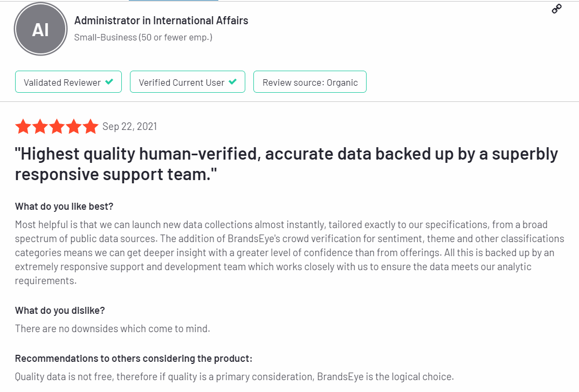This screenshot has height=392, width=579.
Task: Click the Sep 22, 2021 review date
Action: [129, 126]
